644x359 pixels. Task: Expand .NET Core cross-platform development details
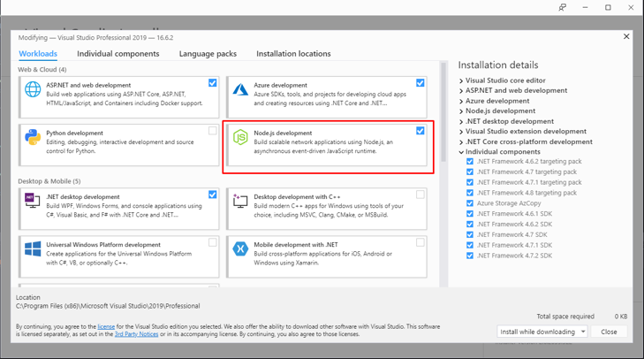point(461,141)
